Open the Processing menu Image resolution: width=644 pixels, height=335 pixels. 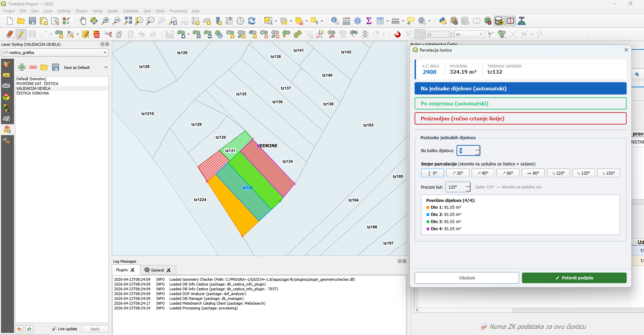pos(178,11)
